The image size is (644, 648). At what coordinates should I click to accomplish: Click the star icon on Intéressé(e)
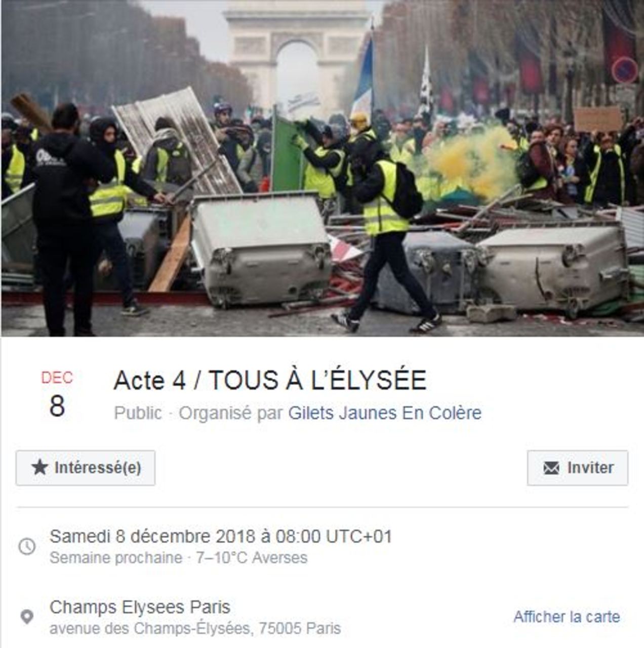point(39,467)
